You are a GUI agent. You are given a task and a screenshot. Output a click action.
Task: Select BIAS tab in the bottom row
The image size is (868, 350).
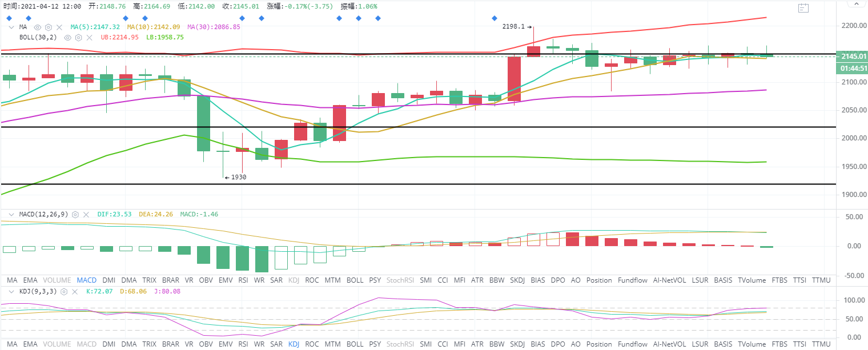click(537, 344)
